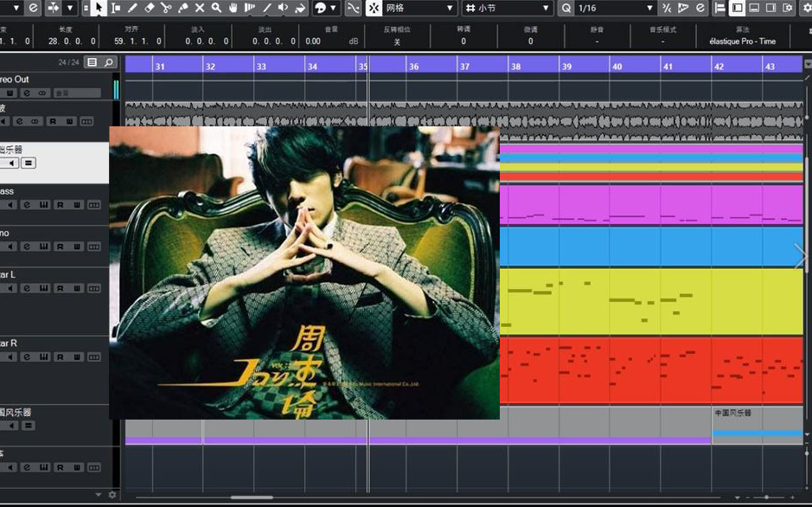Screen dimensions: 812x507
Task: Open the Auto-Scroll settings dropdown arrow
Action: 70,8
